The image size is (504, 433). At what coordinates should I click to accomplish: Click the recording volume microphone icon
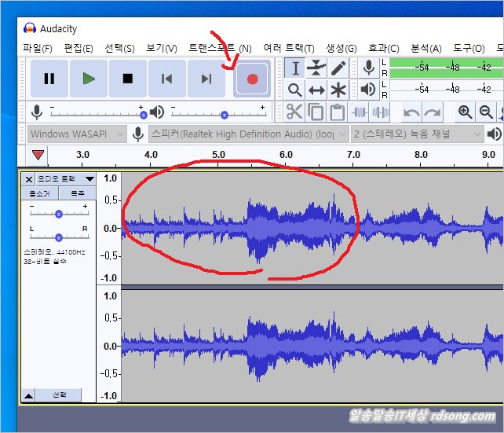point(37,112)
